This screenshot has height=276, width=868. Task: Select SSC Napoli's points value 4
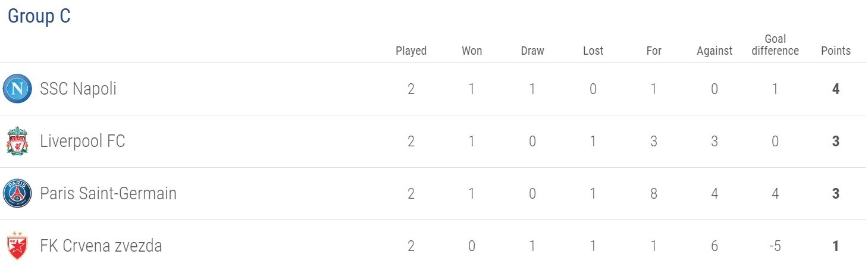point(836,89)
